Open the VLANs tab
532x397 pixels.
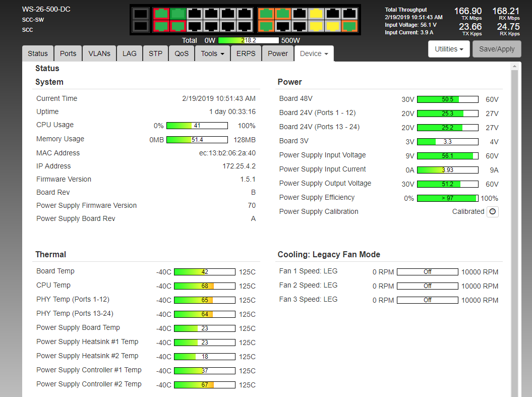pos(99,53)
